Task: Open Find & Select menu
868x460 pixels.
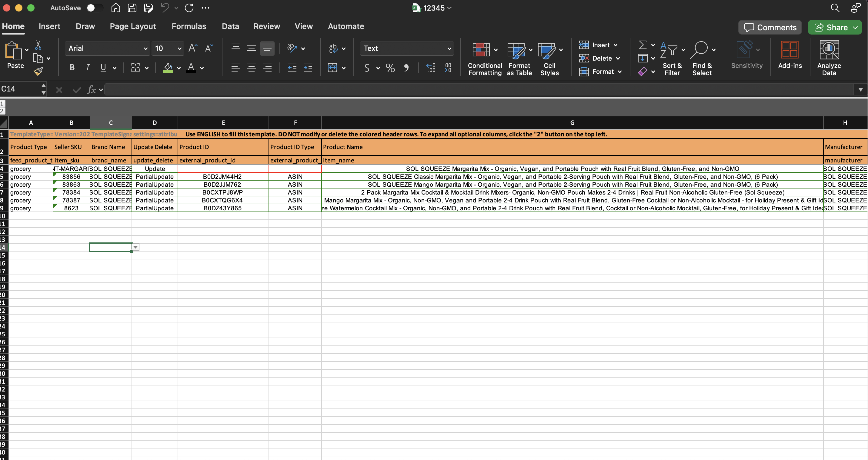Action: click(x=702, y=59)
